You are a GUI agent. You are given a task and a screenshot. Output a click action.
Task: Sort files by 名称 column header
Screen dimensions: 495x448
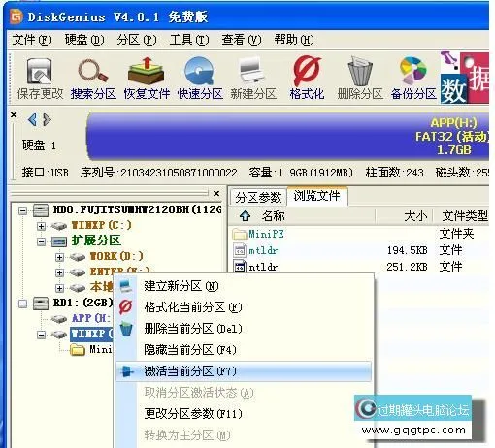[x=274, y=216]
